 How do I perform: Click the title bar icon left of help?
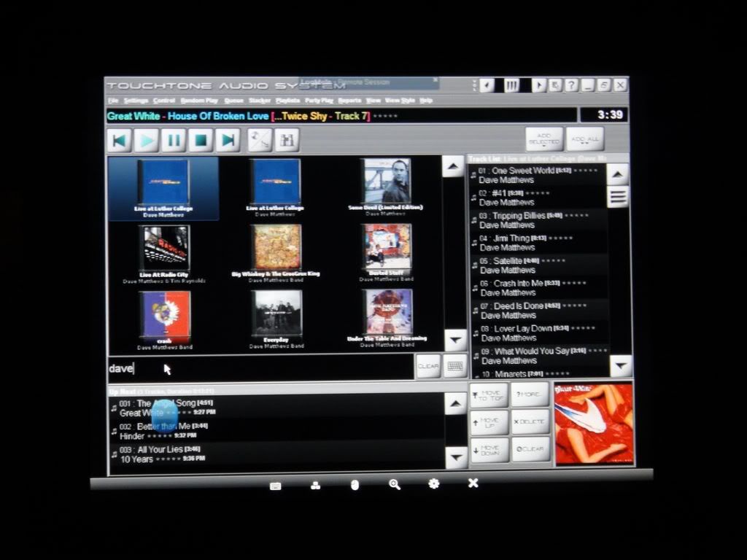coord(555,86)
